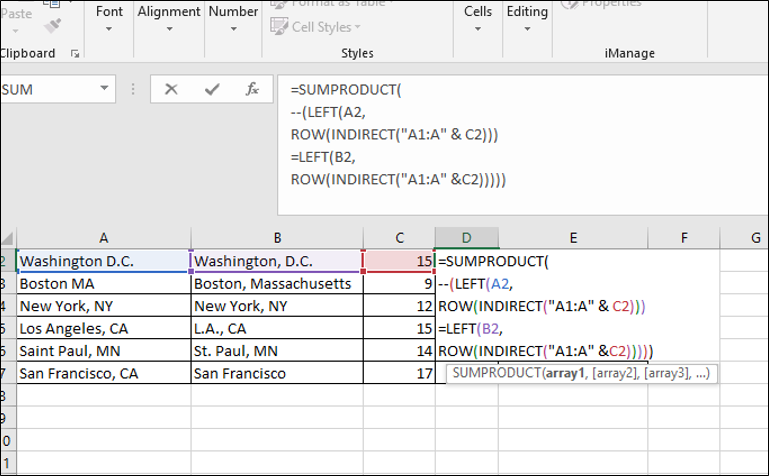Select column A cell "New York, NY"

pos(103,306)
